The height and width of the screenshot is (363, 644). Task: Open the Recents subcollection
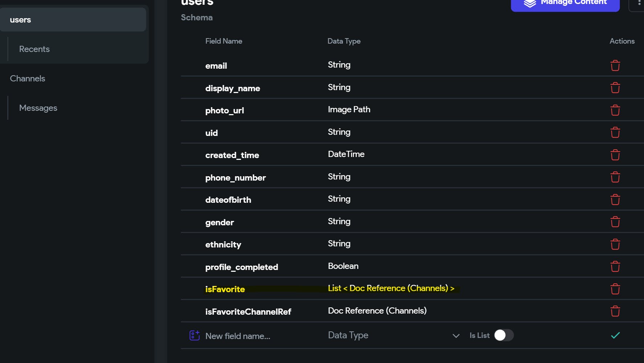click(34, 49)
